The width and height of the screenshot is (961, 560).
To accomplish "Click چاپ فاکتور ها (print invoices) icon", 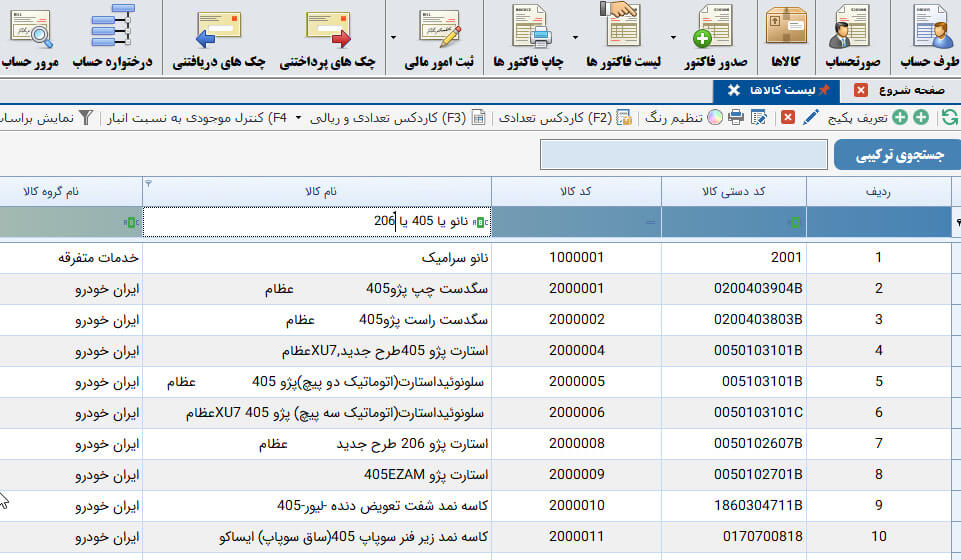I will pos(531,26).
